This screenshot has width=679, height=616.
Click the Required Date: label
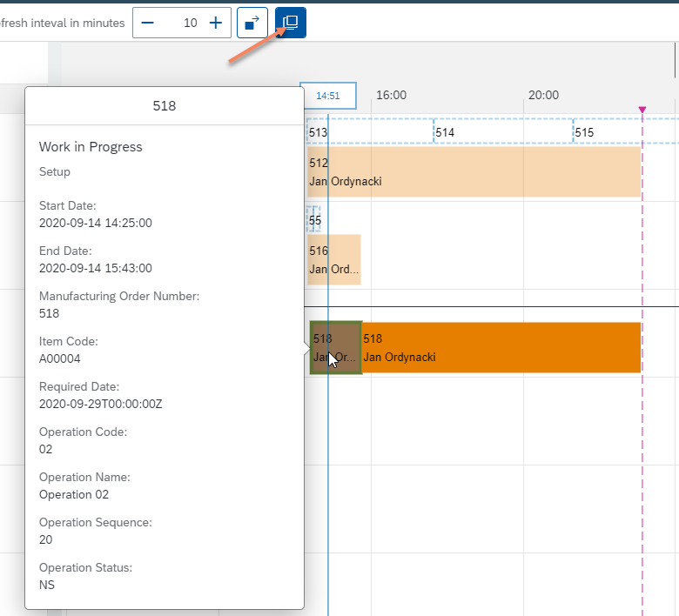[79, 386]
